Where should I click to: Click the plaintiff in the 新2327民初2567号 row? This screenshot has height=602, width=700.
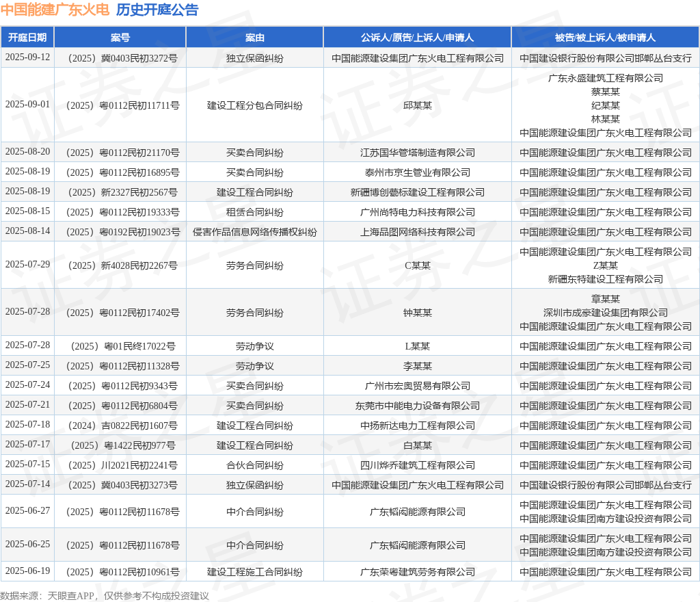(x=418, y=192)
